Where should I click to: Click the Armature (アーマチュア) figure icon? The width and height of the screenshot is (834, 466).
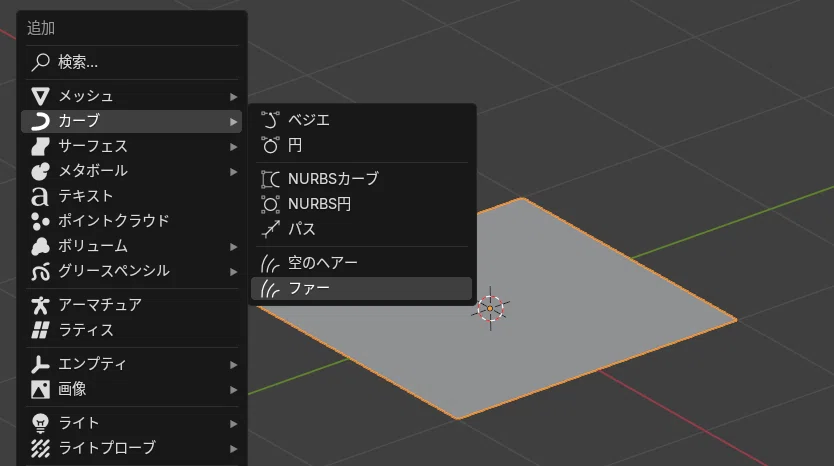[40, 305]
